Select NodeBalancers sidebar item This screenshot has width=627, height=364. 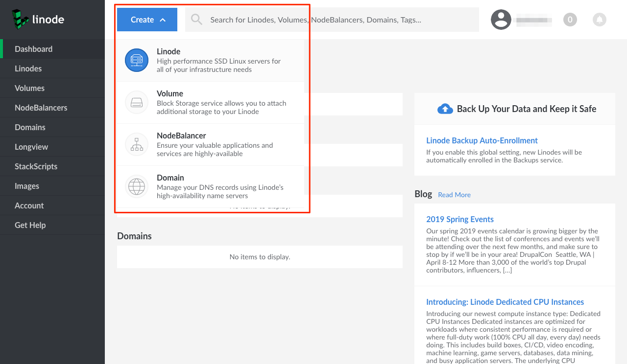coord(41,108)
